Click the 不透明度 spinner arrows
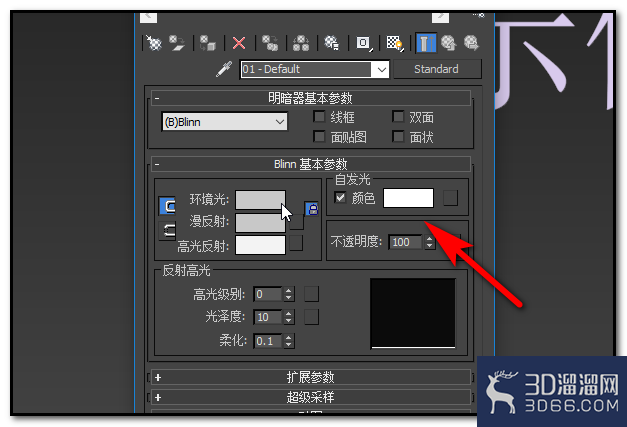The height and width of the screenshot is (427, 627). click(429, 242)
